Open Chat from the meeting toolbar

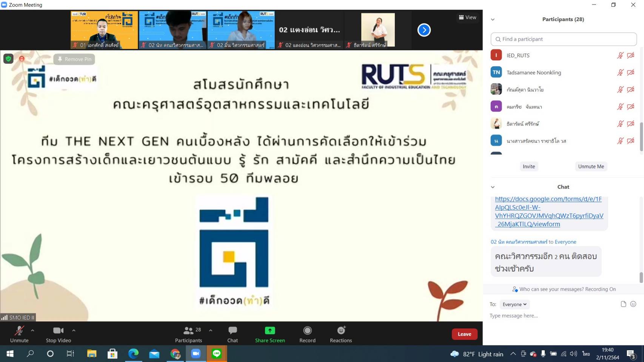pos(233,334)
